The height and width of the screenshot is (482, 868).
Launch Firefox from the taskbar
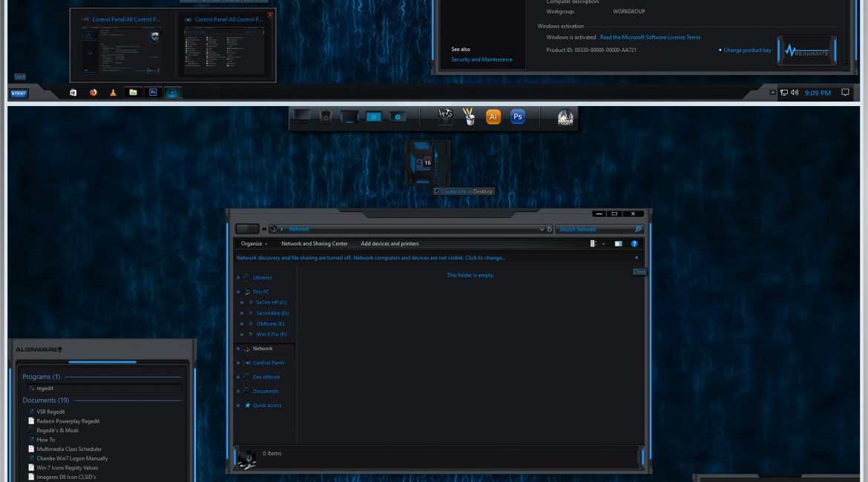93,93
